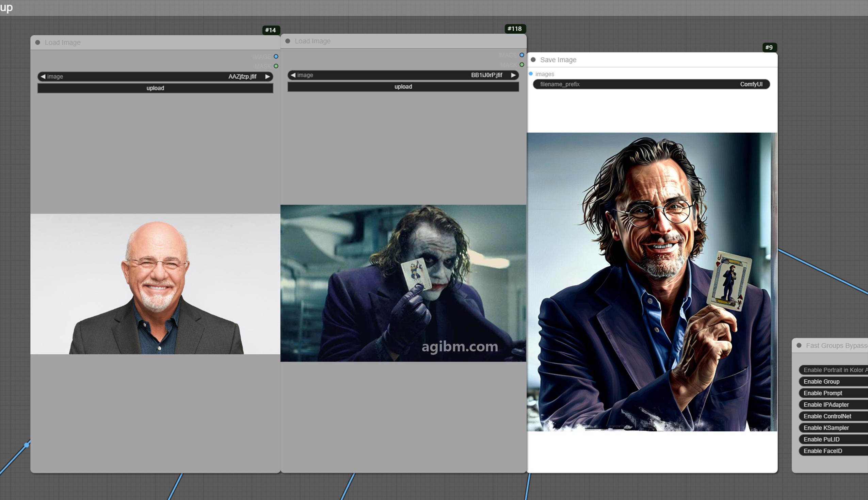This screenshot has height=500, width=868.
Task: Toggle Enable Prompt bypass switch
Action: click(x=834, y=393)
